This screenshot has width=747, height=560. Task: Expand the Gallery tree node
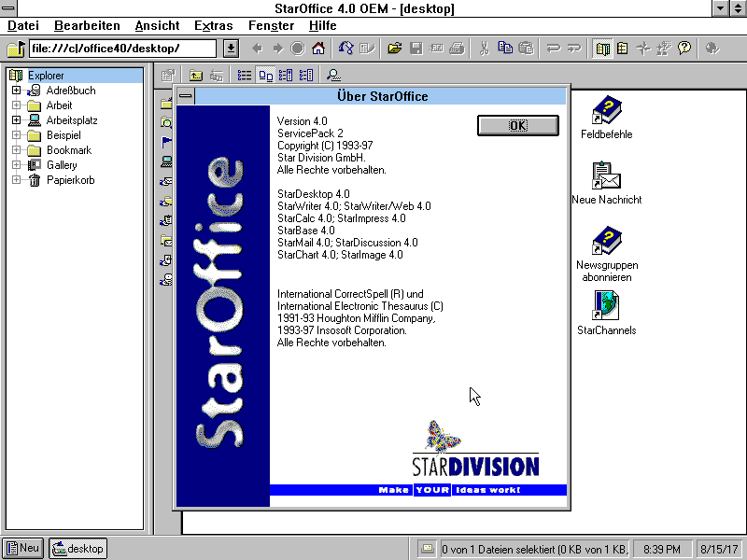click(17, 165)
